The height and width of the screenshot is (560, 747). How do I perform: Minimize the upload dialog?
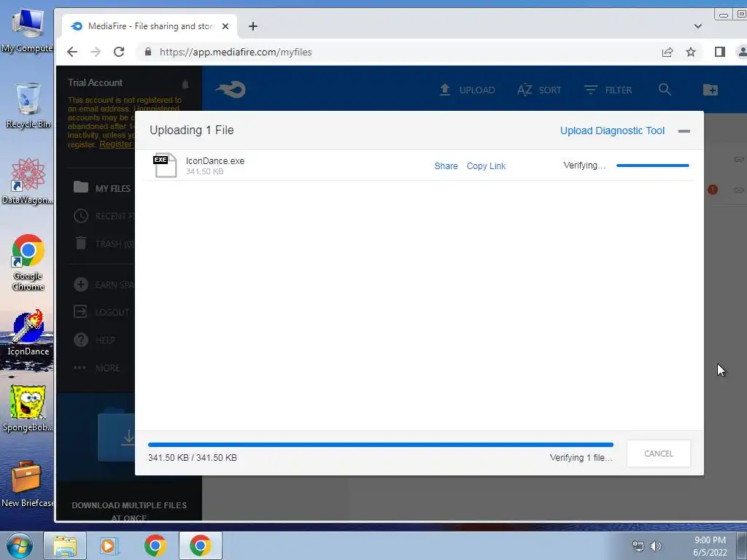pyautogui.click(x=684, y=131)
